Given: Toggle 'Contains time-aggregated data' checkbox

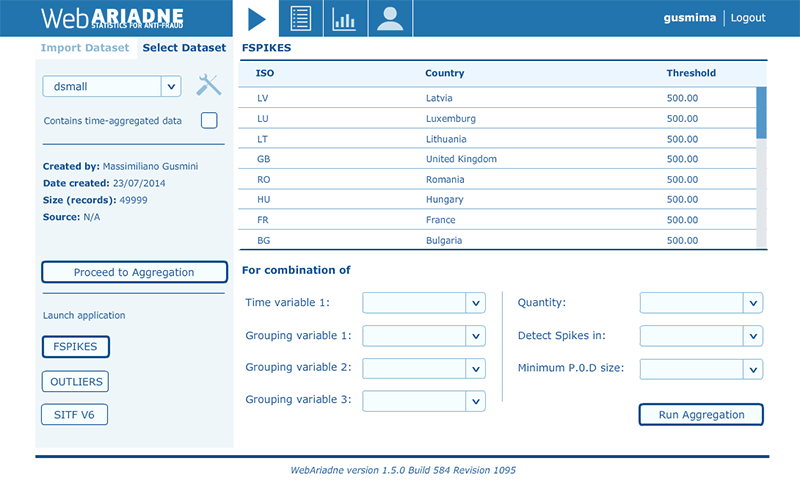Looking at the screenshot, I should pyautogui.click(x=209, y=121).
